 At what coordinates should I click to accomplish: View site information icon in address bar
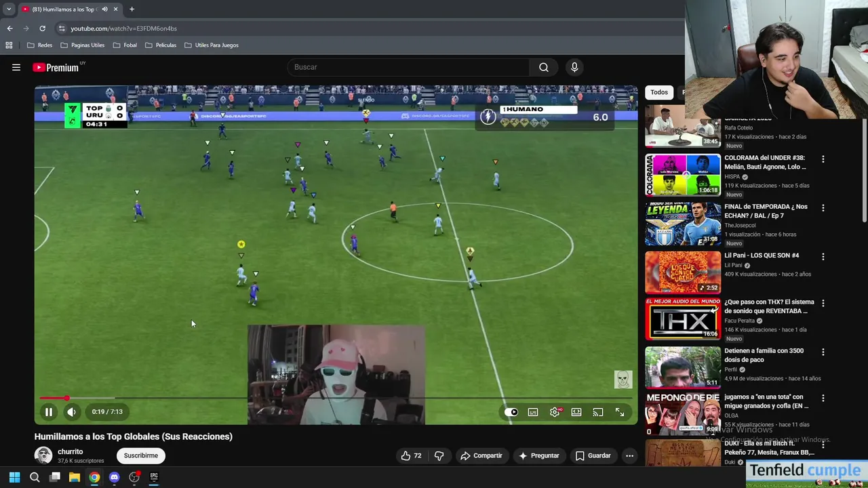pos(62,28)
